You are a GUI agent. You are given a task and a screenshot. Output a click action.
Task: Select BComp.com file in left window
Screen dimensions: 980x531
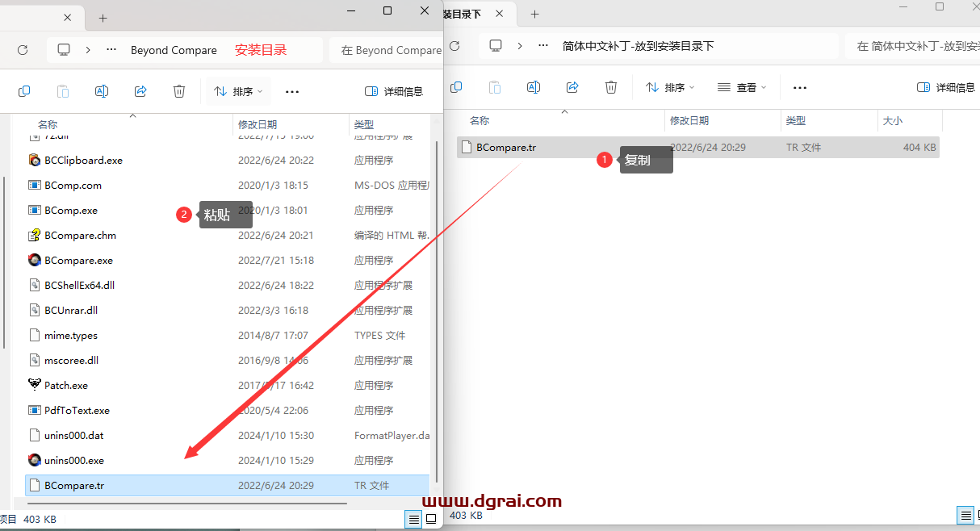point(228,185)
